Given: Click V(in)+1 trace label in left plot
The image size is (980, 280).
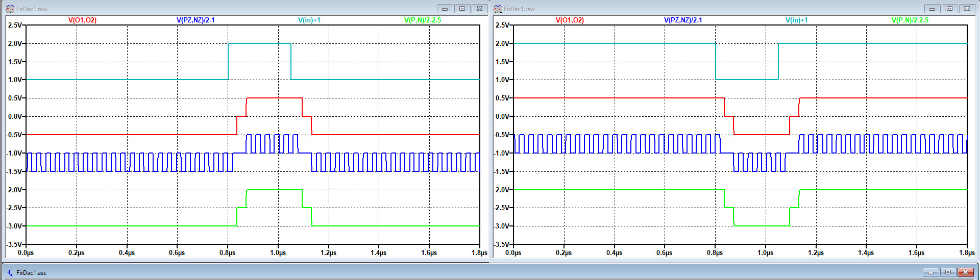Looking at the screenshot, I should (309, 20).
